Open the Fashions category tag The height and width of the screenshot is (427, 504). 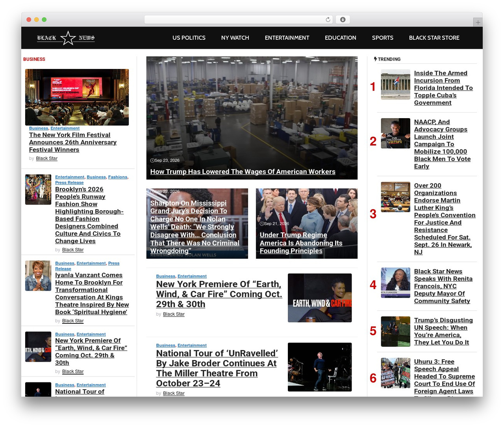(118, 177)
